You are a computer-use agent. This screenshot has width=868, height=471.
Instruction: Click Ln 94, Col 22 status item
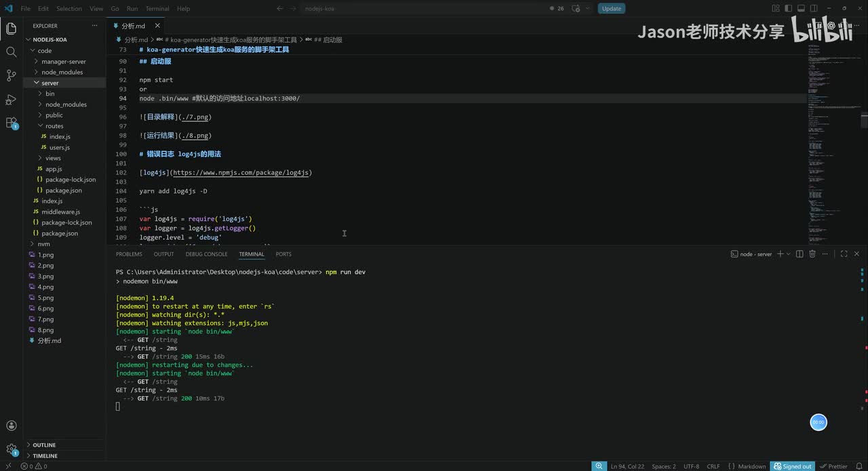click(x=627, y=466)
